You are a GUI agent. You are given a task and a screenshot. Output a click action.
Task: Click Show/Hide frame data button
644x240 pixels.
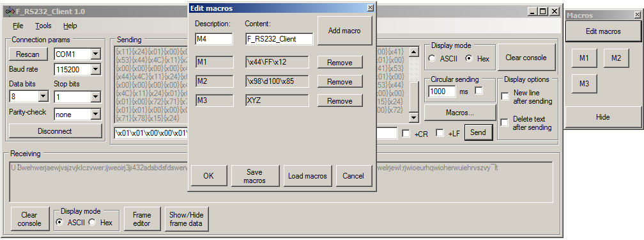[x=187, y=219]
